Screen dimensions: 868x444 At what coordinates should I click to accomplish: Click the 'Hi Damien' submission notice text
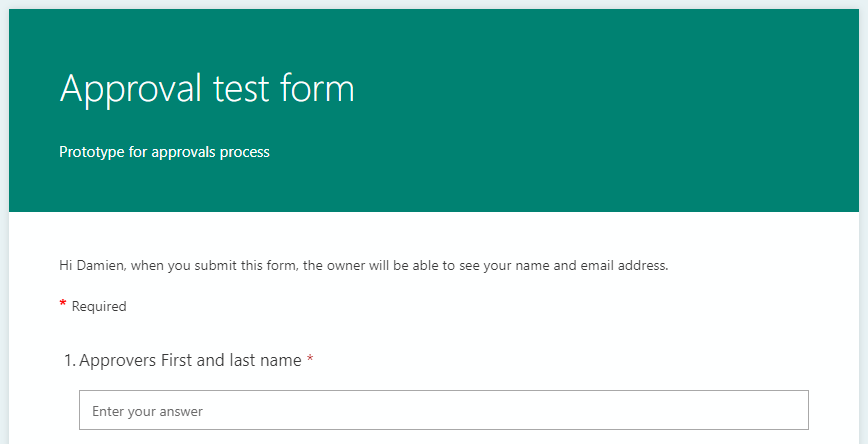(363, 266)
